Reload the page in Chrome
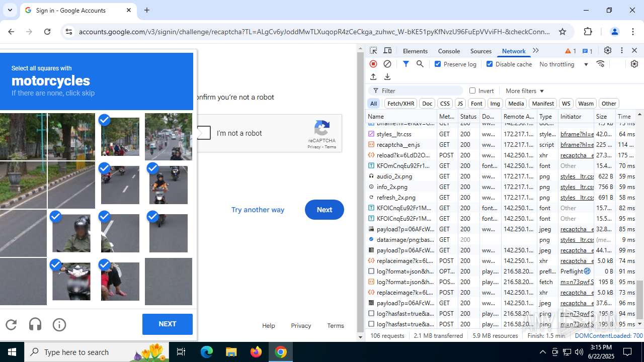644x362 pixels. click(x=47, y=32)
